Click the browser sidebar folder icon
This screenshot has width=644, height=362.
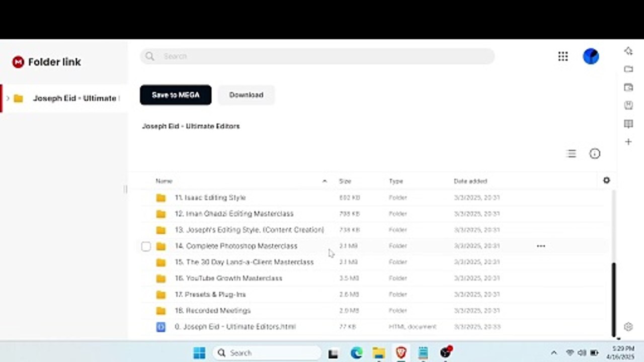click(628, 69)
